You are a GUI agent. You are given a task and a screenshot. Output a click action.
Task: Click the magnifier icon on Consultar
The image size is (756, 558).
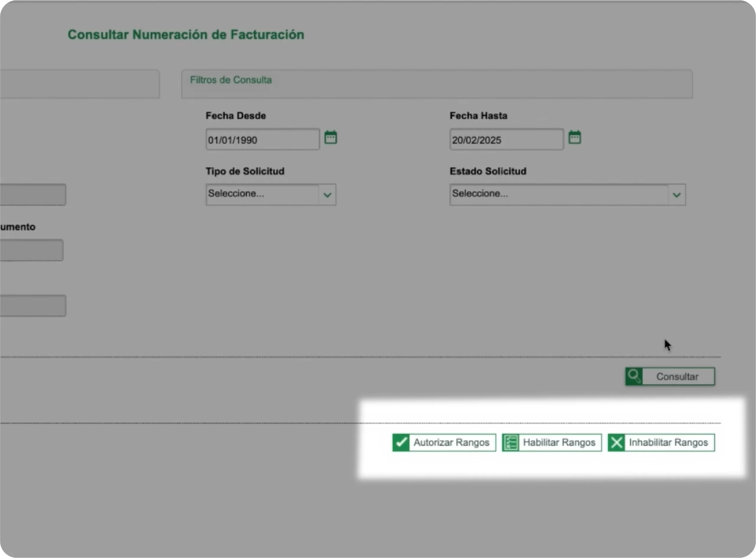pos(634,376)
